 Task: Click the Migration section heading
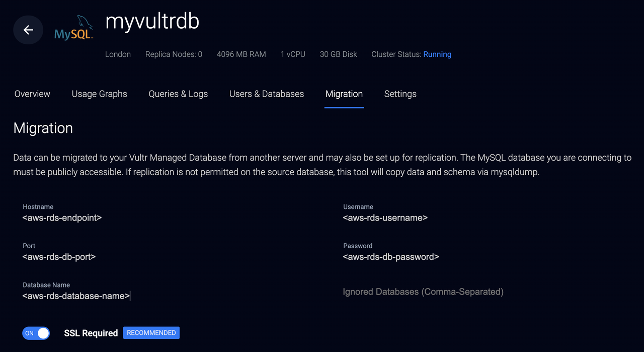[x=43, y=128]
